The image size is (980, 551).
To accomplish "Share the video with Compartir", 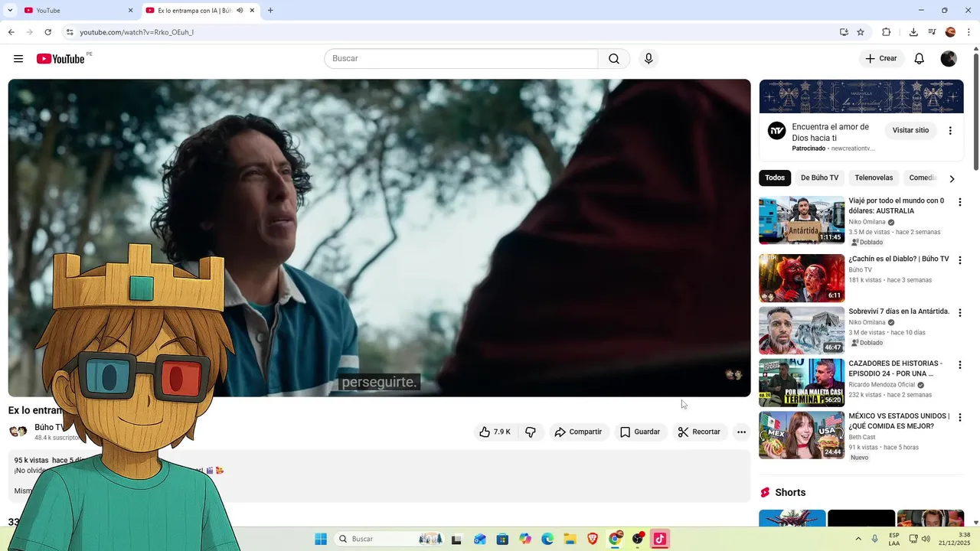I will coord(579,432).
